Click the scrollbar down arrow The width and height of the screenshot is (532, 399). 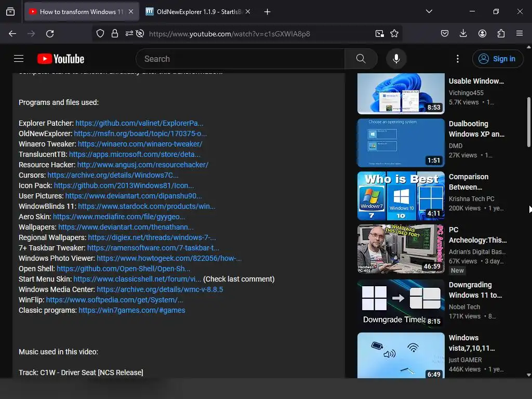click(x=528, y=375)
